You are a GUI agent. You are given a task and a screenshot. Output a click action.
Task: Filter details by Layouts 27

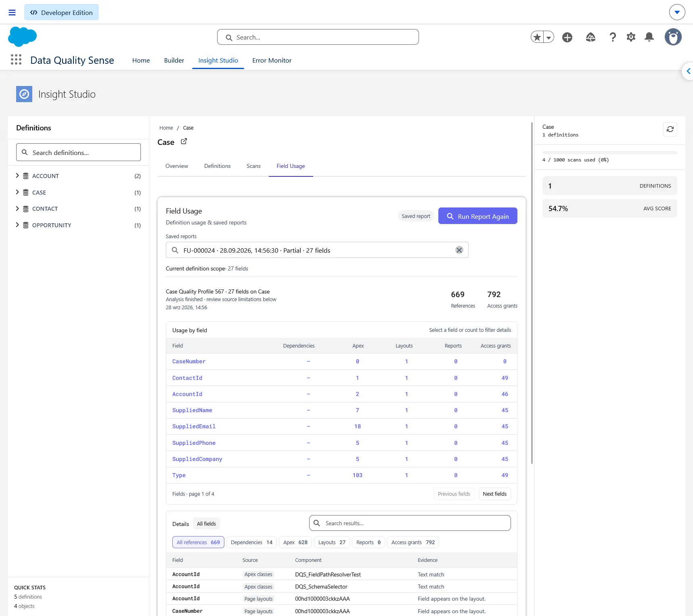coord(332,542)
